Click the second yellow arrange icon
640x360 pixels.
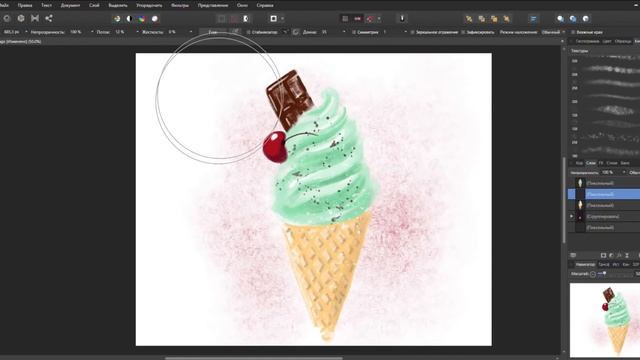(482, 19)
